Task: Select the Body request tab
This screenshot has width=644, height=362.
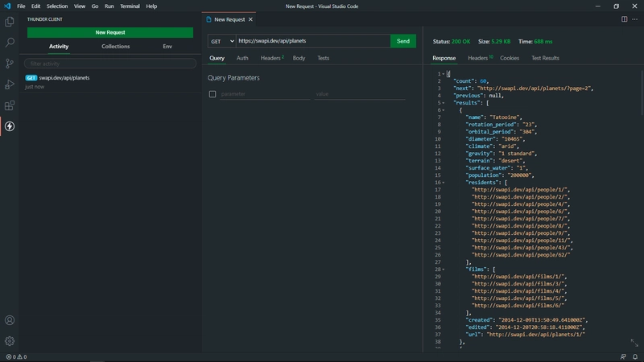Action: click(x=299, y=58)
